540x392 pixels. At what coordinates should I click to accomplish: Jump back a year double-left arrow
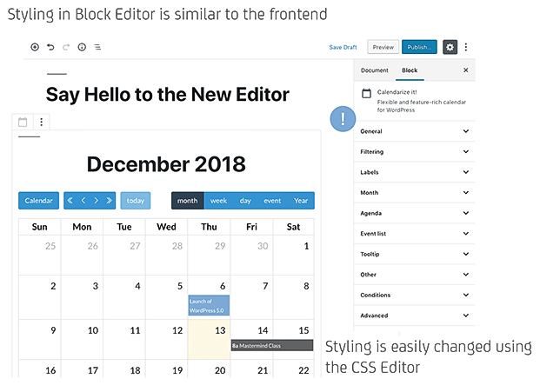[x=70, y=201]
